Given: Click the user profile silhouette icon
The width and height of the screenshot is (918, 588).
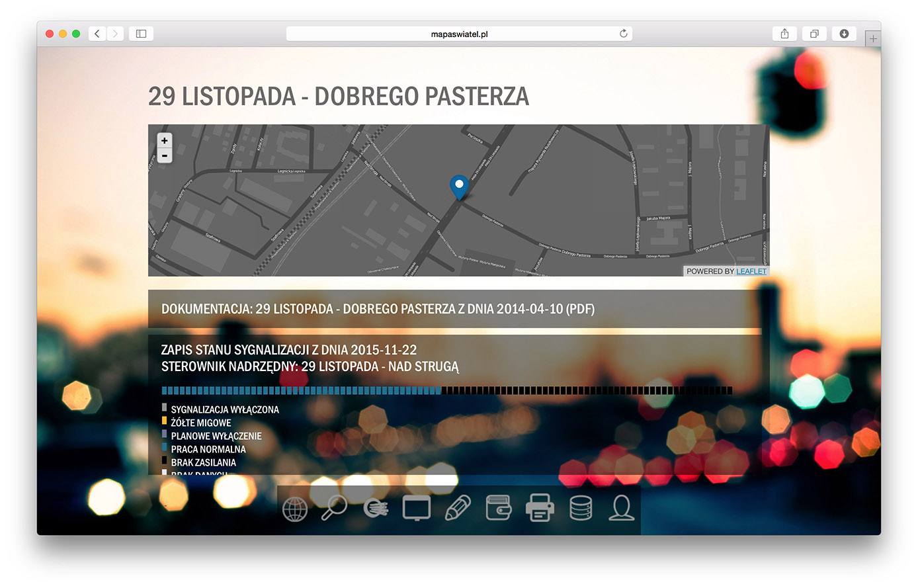Looking at the screenshot, I should (x=622, y=508).
